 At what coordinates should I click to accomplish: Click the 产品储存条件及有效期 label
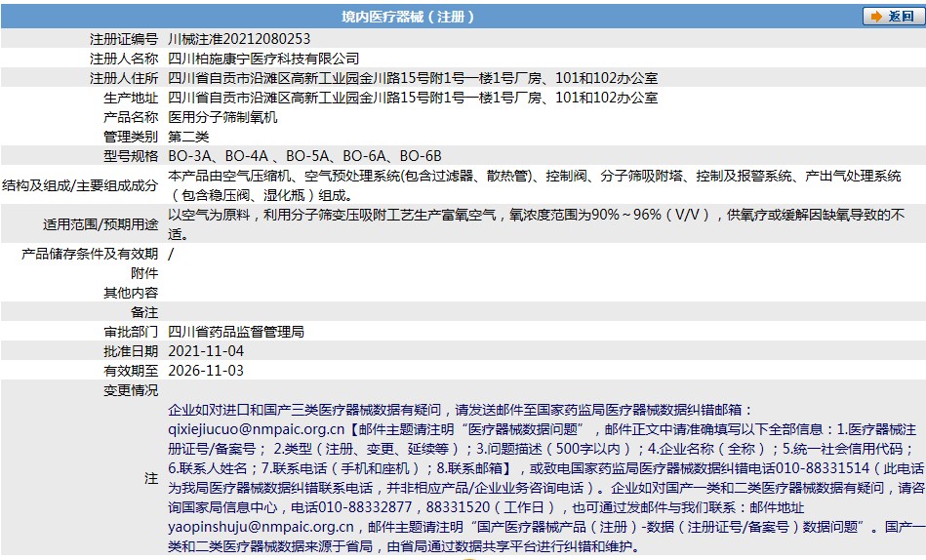pyautogui.click(x=90, y=254)
